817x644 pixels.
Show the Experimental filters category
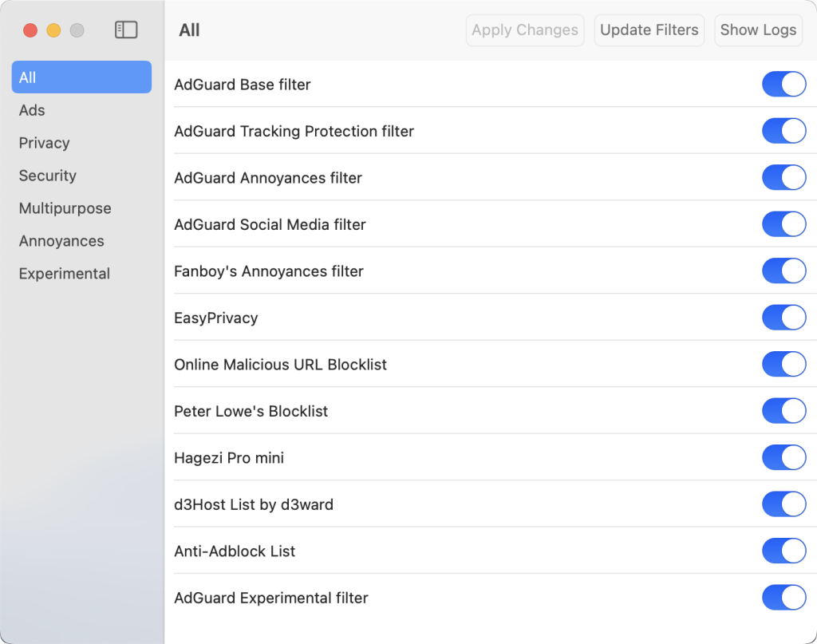click(65, 274)
